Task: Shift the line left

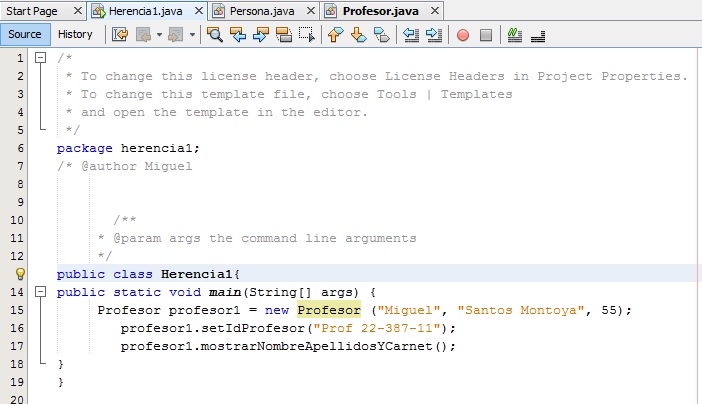Action: (411, 34)
